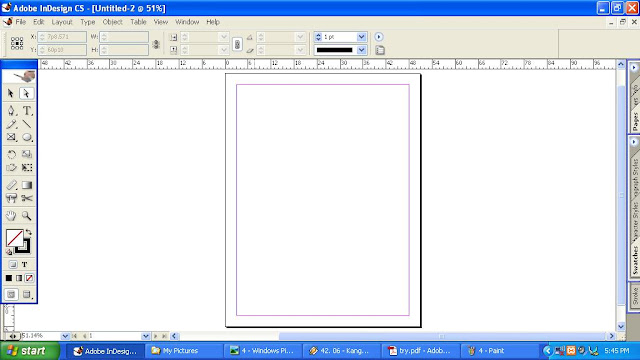The width and height of the screenshot is (640, 360).
Task: Click the reference point locator grid
Action: pyautogui.click(x=17, y=43)
